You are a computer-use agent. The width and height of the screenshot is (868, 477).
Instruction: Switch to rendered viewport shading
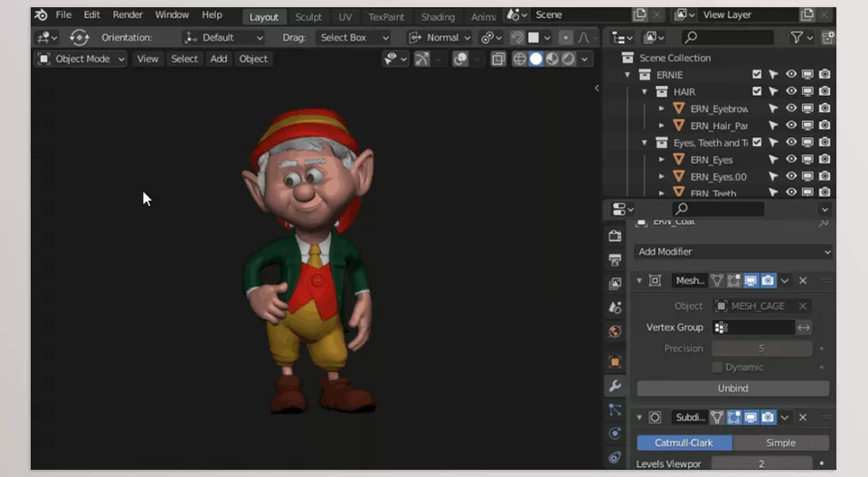[x=569, y=59]
